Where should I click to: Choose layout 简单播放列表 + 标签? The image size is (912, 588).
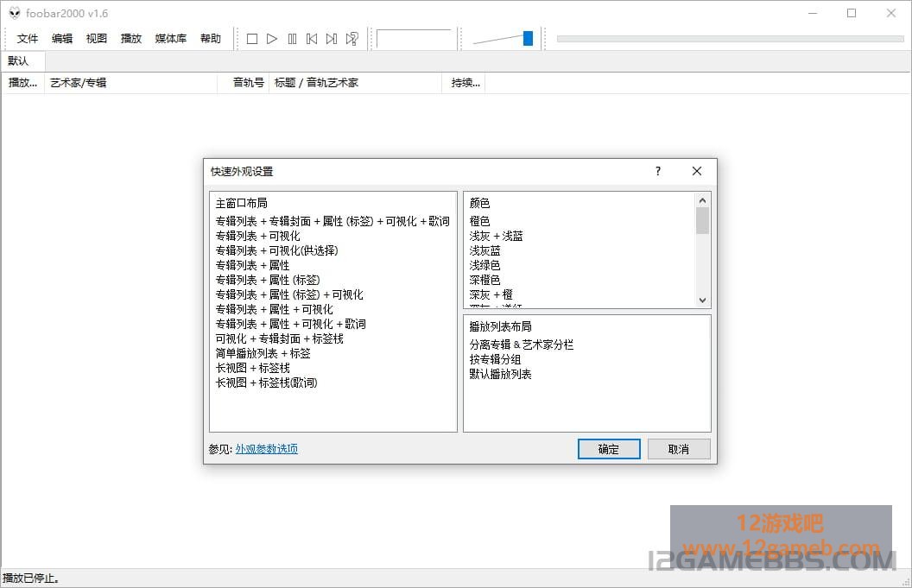(x=263, y=354)
